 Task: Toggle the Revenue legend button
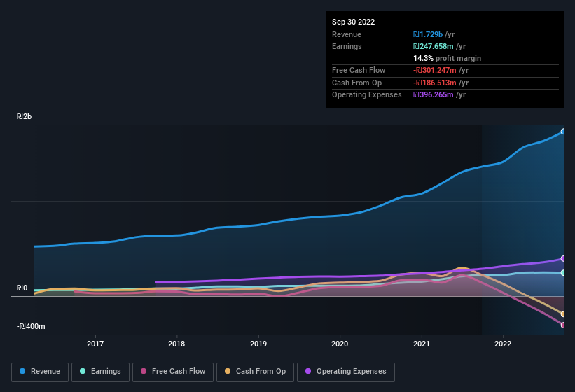click(x=40, y=372)
